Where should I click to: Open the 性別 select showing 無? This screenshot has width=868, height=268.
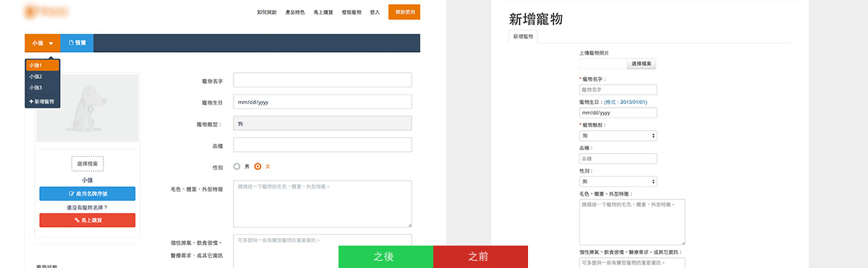618,181
